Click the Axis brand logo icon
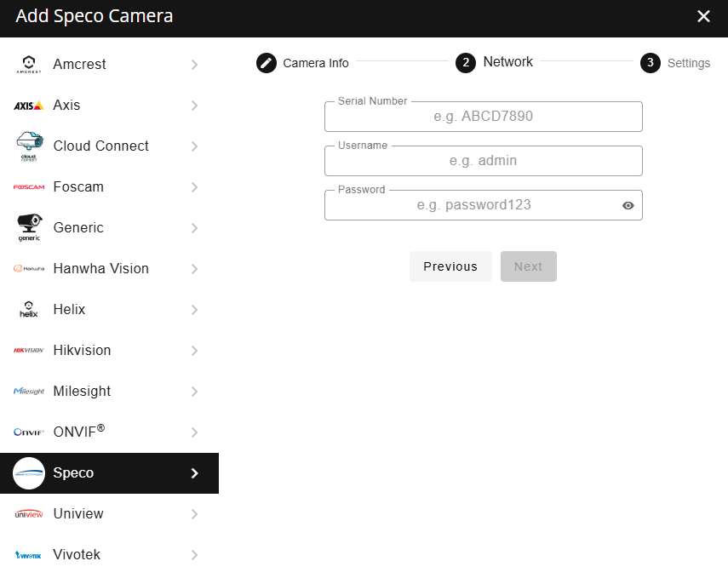 click(x=29, y=106)
